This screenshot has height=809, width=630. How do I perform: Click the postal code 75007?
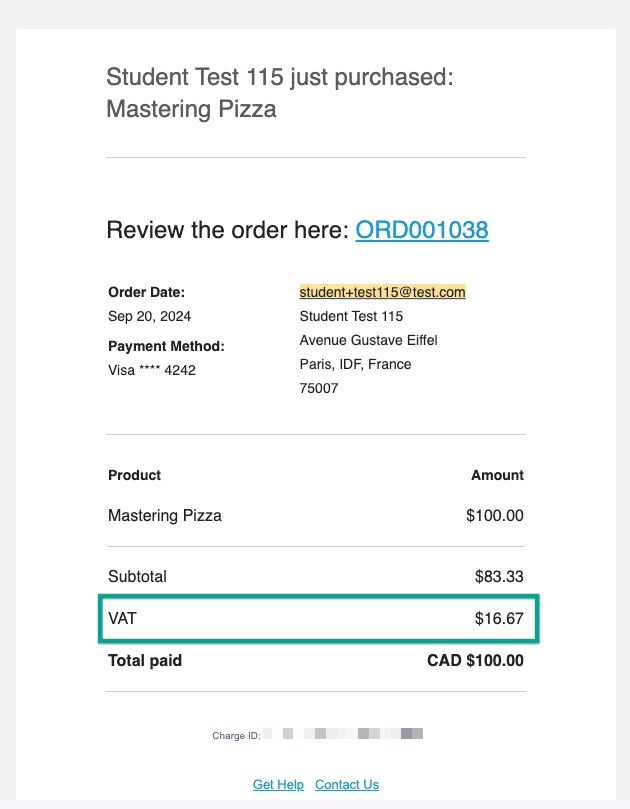[x=319, y=389]
